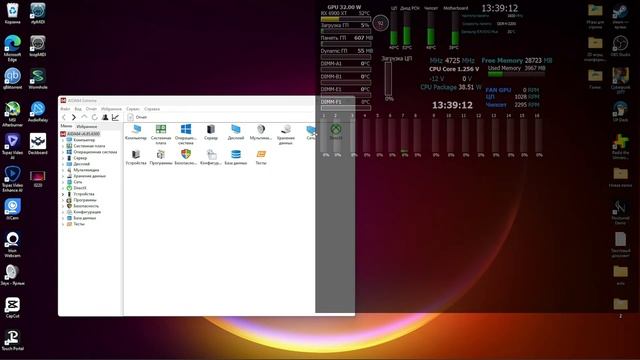Screen dimensions: 640x360
Task: Switch to the Избранное sidebar tab
Action: (x=87, y=127)
